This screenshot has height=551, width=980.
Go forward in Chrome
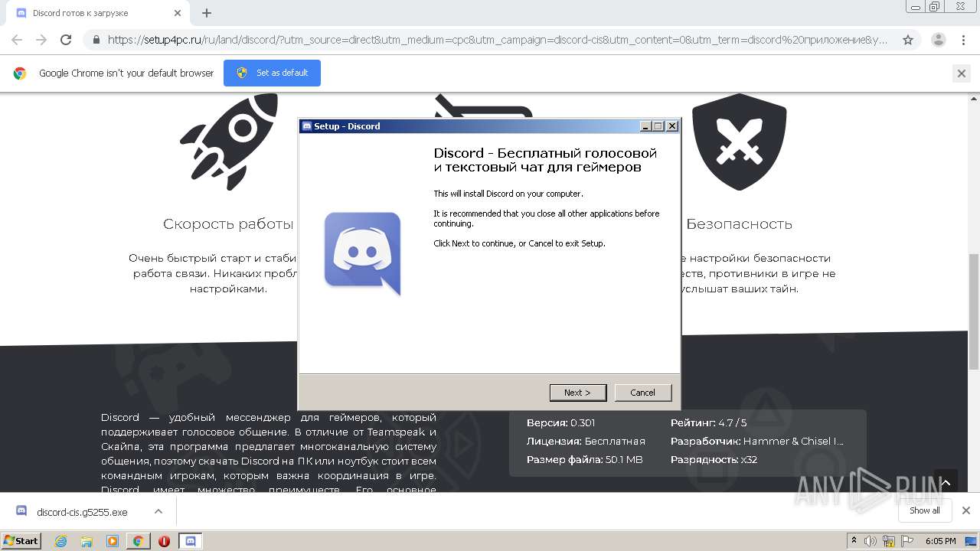(41, 40)
